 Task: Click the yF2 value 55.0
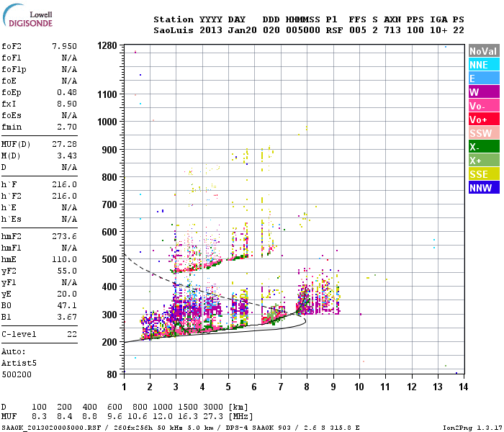[67, 271]
